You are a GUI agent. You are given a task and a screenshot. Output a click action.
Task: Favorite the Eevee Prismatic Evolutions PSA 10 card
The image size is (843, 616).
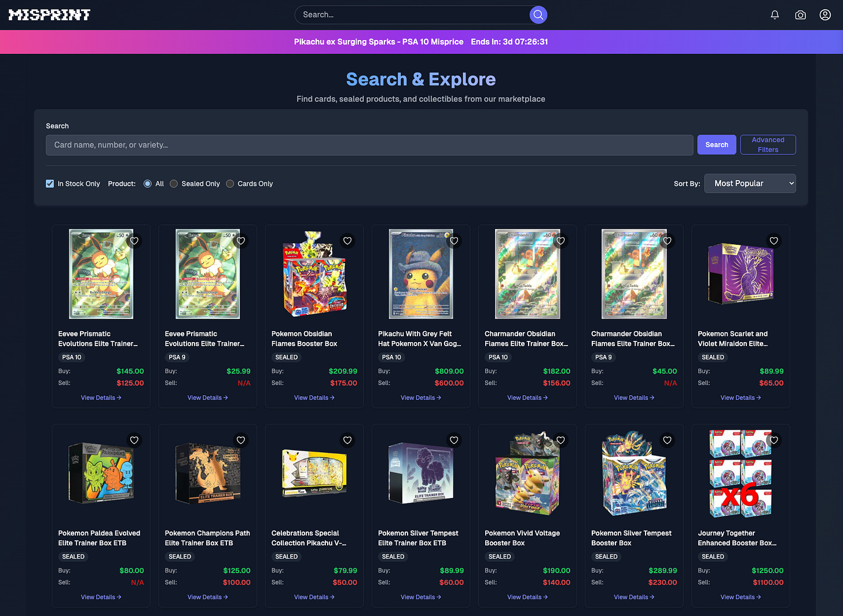click(x=134, y=241)
